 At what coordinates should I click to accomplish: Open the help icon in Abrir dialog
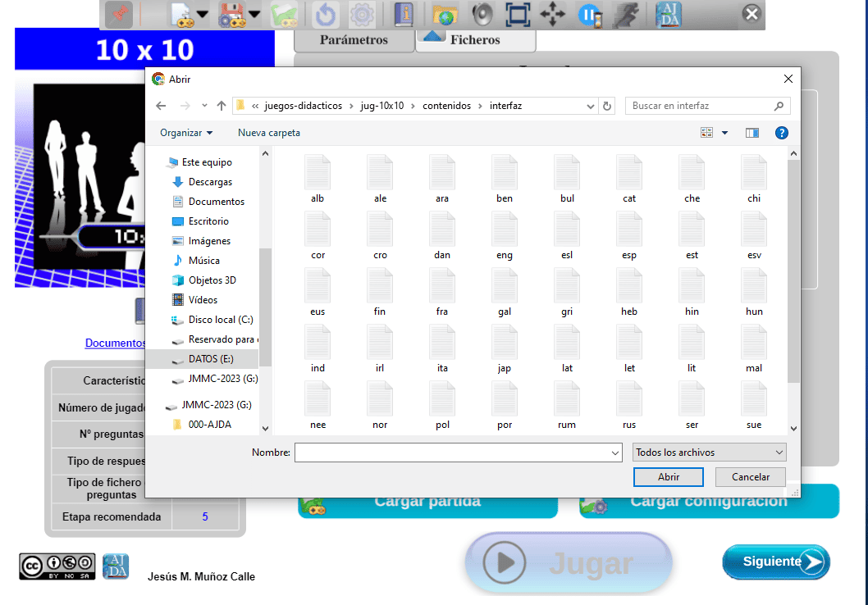[x=781, y=133]
